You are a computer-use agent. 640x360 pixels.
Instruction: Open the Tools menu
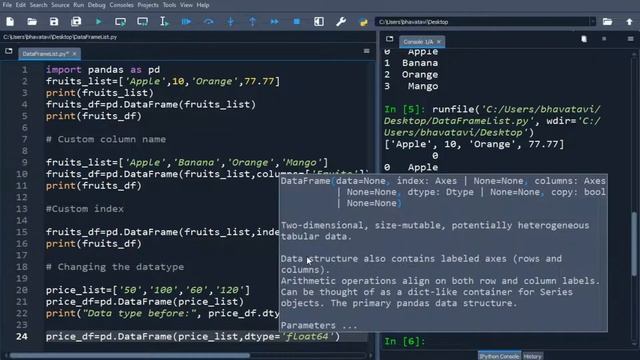click(169, 5)
